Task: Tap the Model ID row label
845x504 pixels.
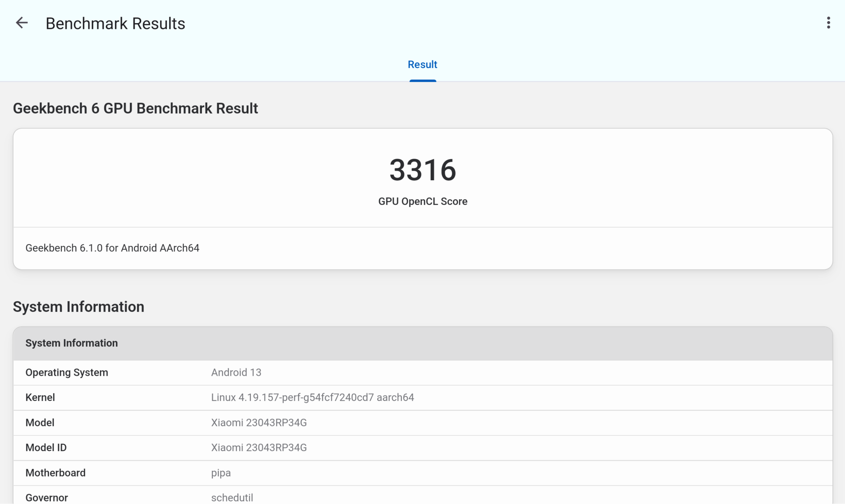Action: tap(46, 448)
